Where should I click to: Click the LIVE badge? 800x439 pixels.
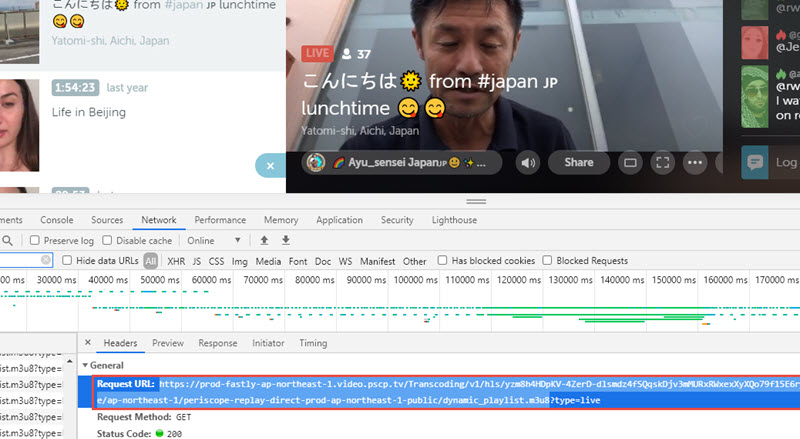[x=317, y=53]
